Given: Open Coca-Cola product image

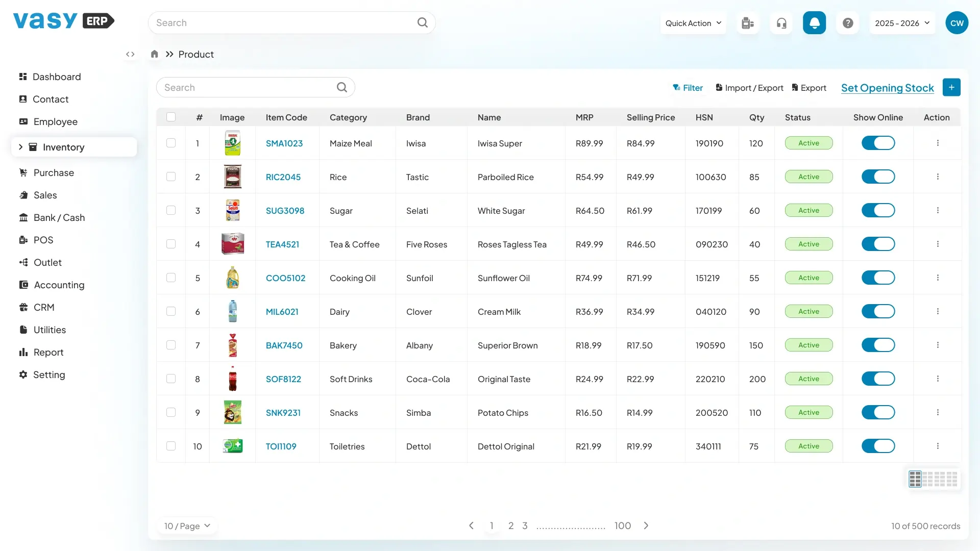Looking at the screenshot, I should (x=233, y=379).
